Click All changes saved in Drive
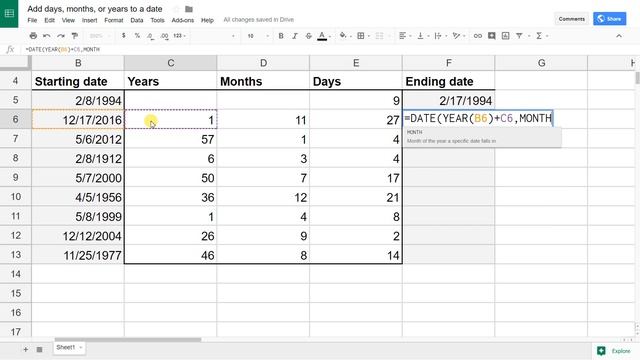The height and width of the screenshot is (360, 640). click(x=258, y=20)
